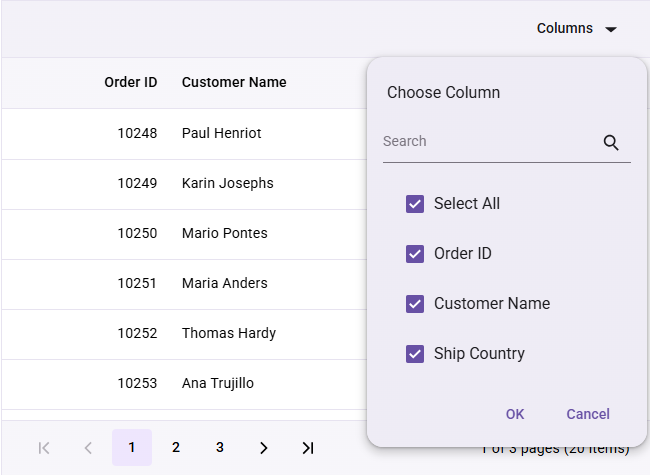This screenshot has width=650, height=475.
Task: Select the Maria Anders cell
Action: [225, 283]
